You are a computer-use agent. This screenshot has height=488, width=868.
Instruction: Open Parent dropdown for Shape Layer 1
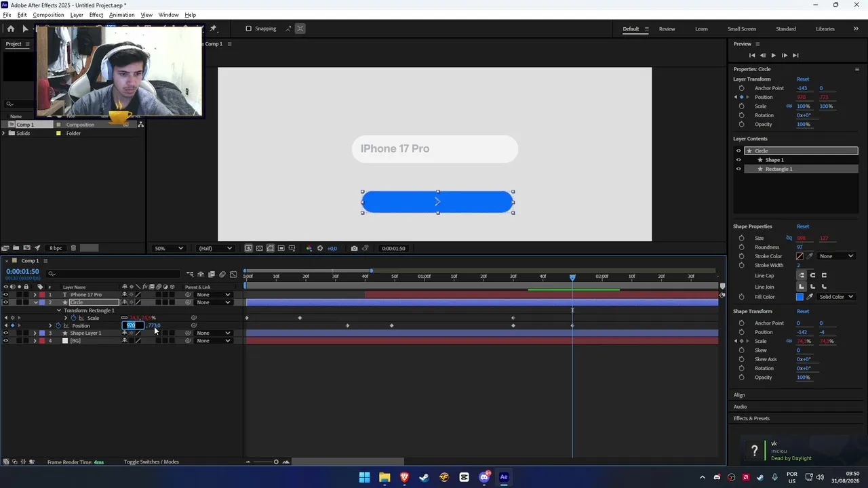[213, 333]
